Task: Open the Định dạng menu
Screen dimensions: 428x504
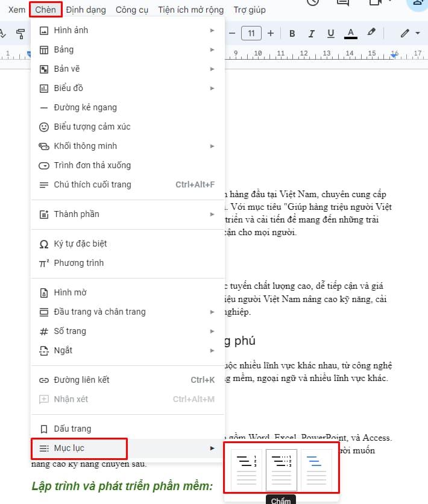Action: click(x=86, y=10)
